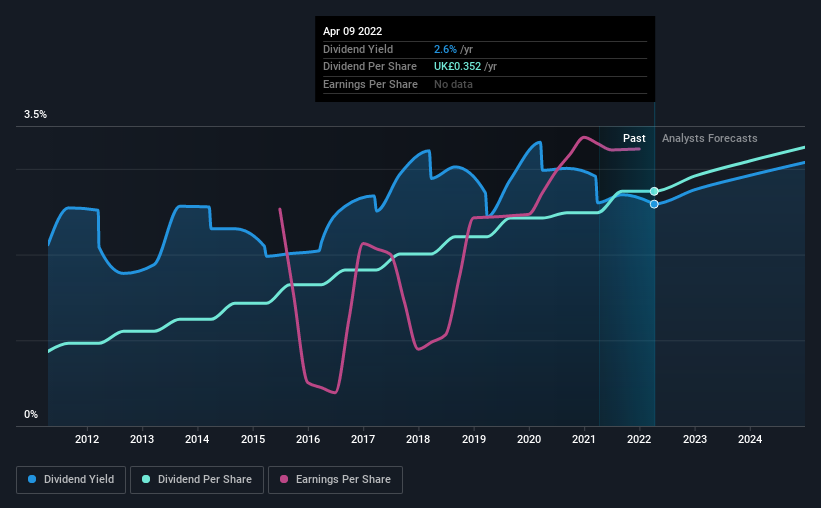Click the Past section label
This screenshot has width=821, height=508.
tap(634, 138)
